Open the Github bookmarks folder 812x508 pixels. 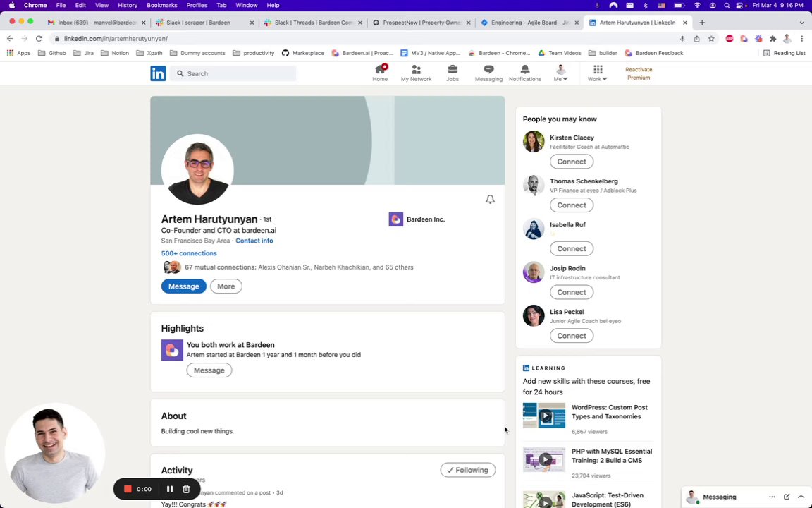(52, 53)
